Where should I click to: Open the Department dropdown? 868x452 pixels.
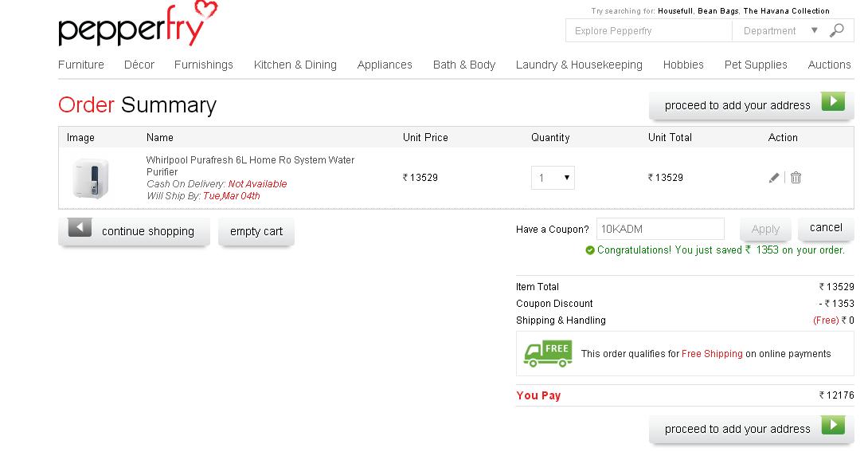click(780, 31)
